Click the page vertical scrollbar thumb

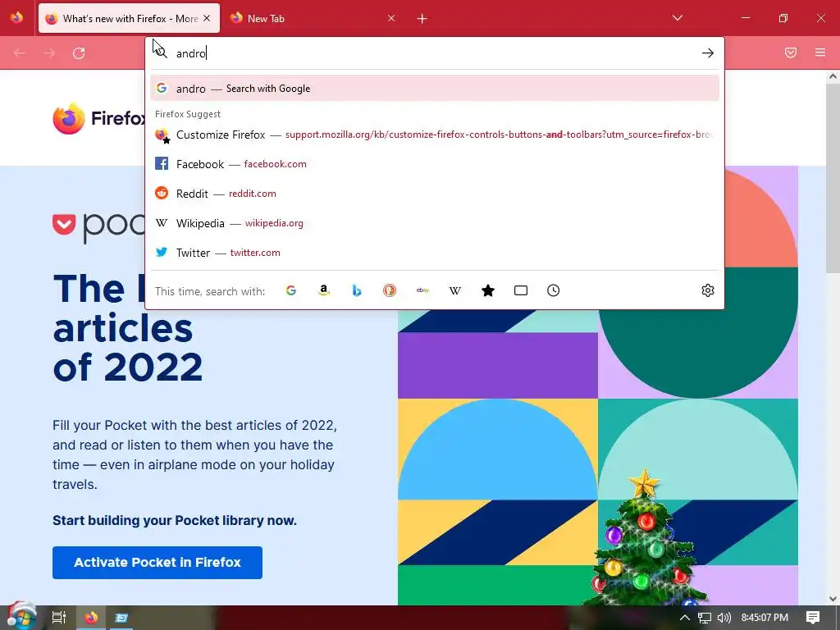pyautogui.click(x=833, y=178)
